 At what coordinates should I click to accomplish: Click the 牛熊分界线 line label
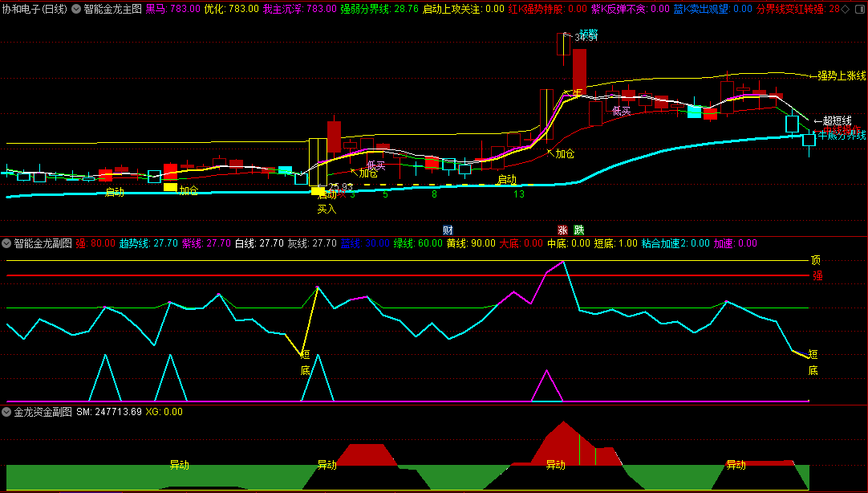tap(842, 135)
